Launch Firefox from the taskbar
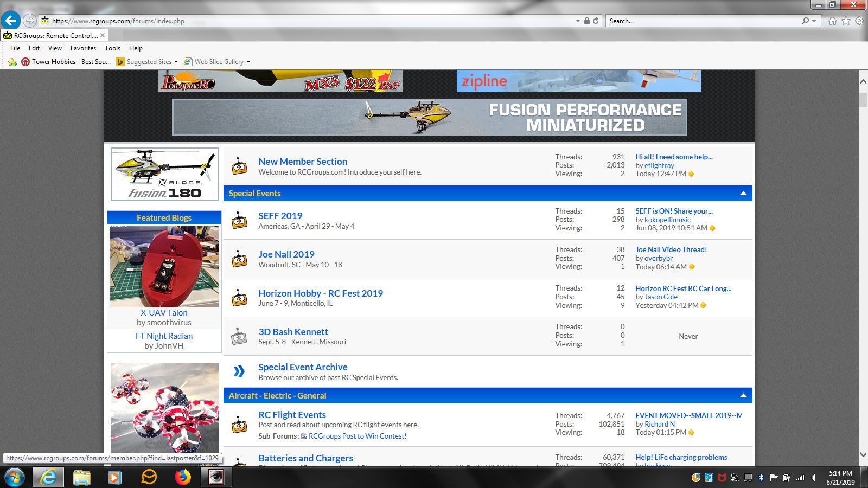Screen dimensions: 868x488 183,477
